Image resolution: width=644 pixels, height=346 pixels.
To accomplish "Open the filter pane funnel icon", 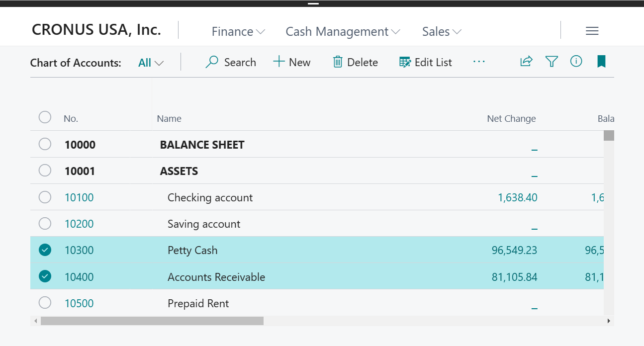I will [552, 62].
